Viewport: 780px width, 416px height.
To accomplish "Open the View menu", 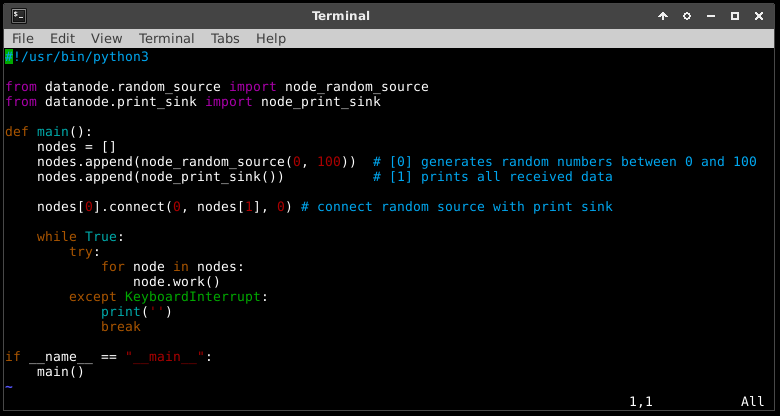I will (x=106, y=38).
